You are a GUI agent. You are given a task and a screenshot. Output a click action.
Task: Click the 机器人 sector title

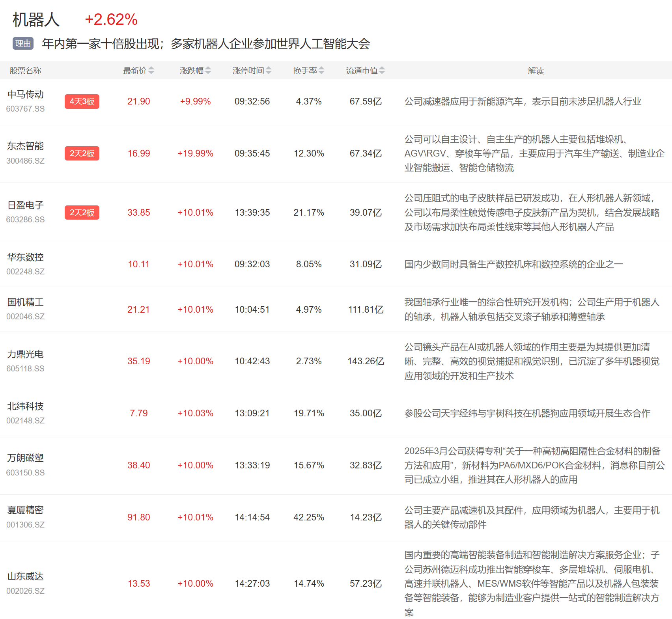[36, 20]
